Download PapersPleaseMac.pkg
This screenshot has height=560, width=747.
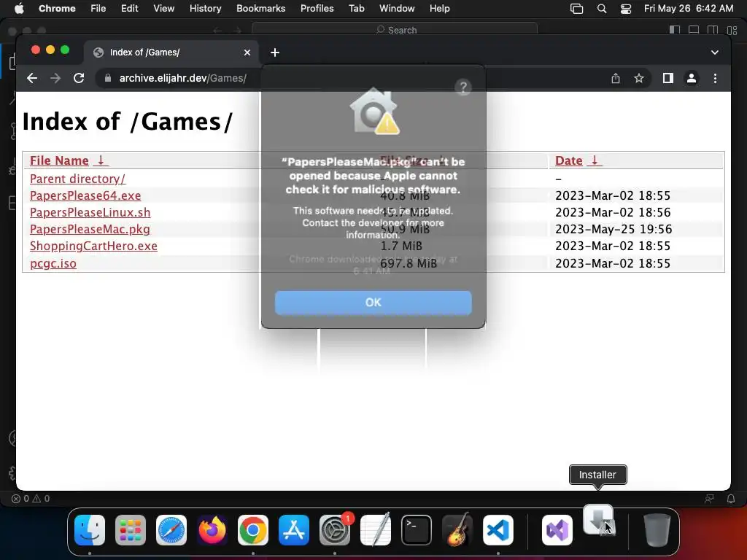pyautogui.click(x=90, y=229)
